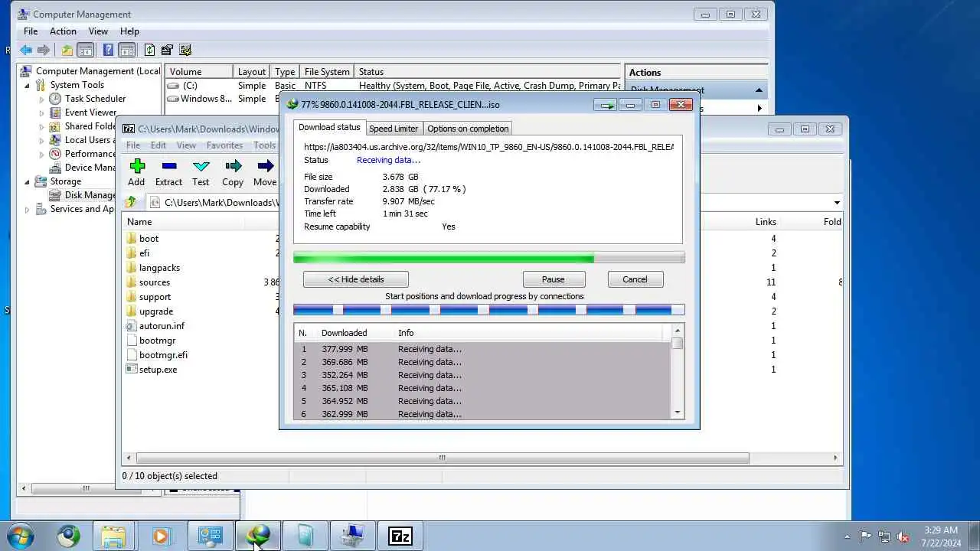Click the File System column header
This screenshot has width=980, height=551.
tap(327, 72)
